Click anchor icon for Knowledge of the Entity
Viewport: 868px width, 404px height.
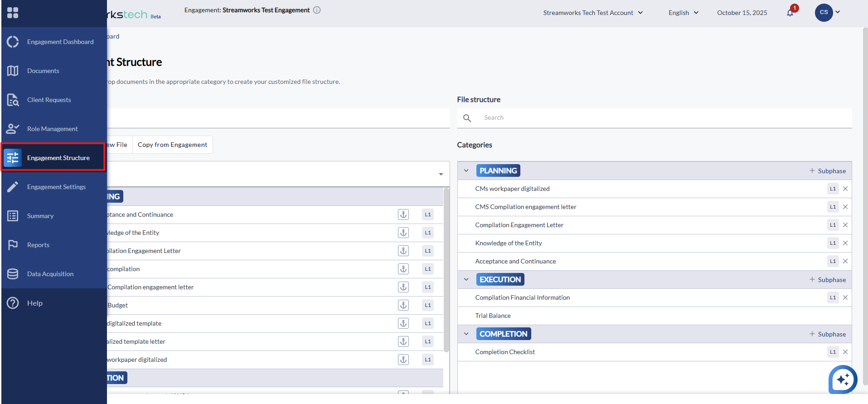coord(403,233)
